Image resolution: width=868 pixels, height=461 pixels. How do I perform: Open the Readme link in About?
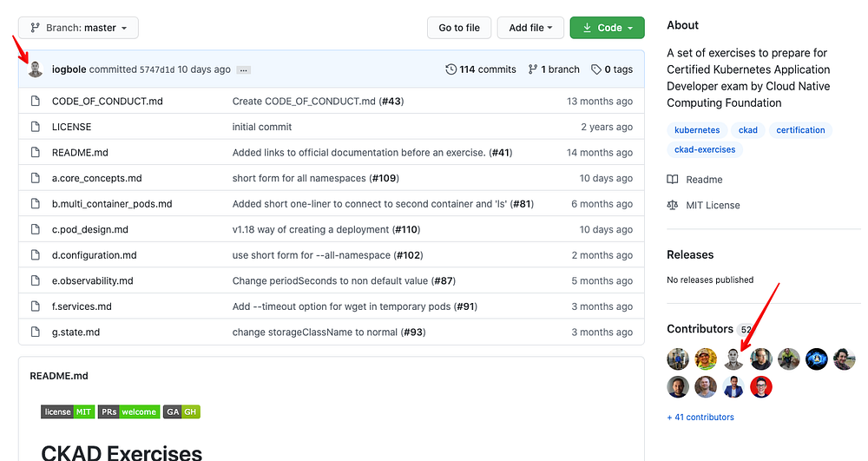pyautogui.click(x=704, y=180)
